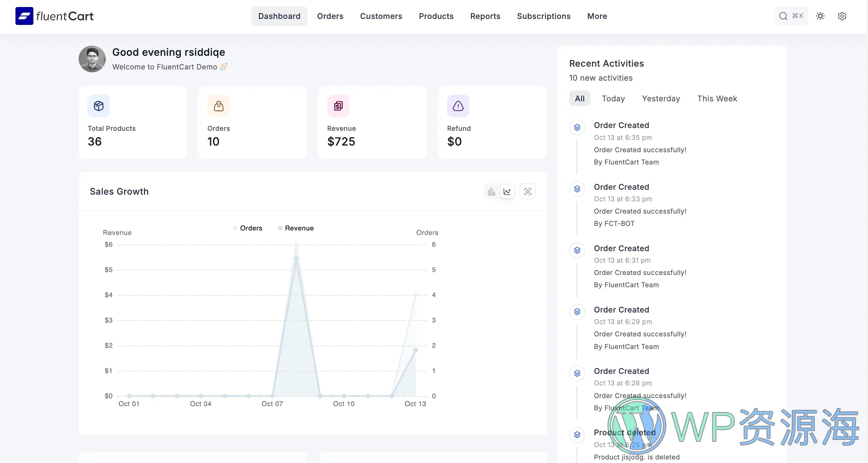The height and width of the screenshot is (463, 868).
Task: Open the More navigation menu
Action: click(597, 16)
